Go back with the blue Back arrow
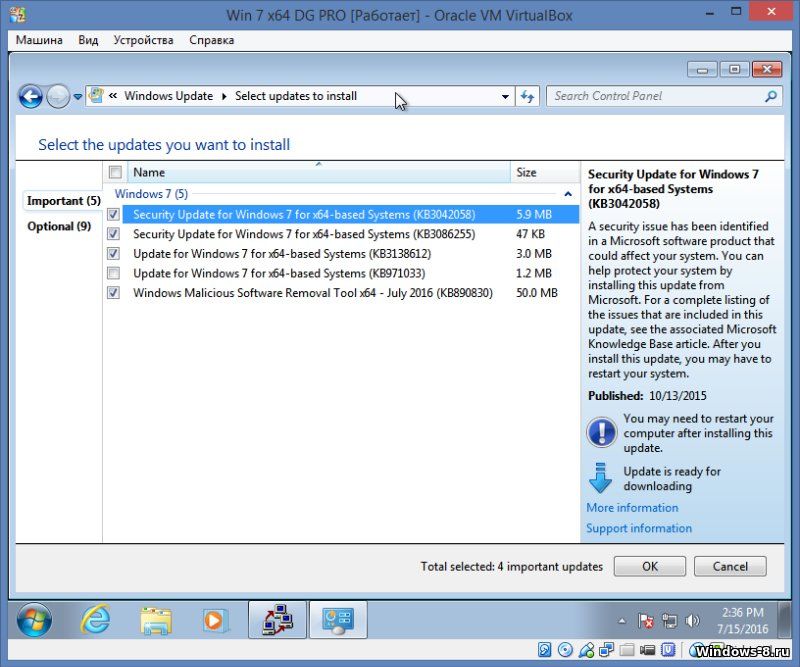 (31, 96)
